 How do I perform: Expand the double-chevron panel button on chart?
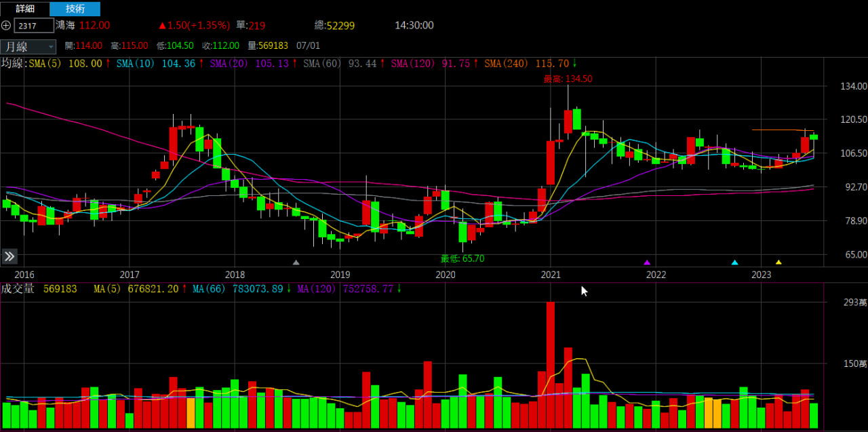pyautogui.click(x=9, y=256)
